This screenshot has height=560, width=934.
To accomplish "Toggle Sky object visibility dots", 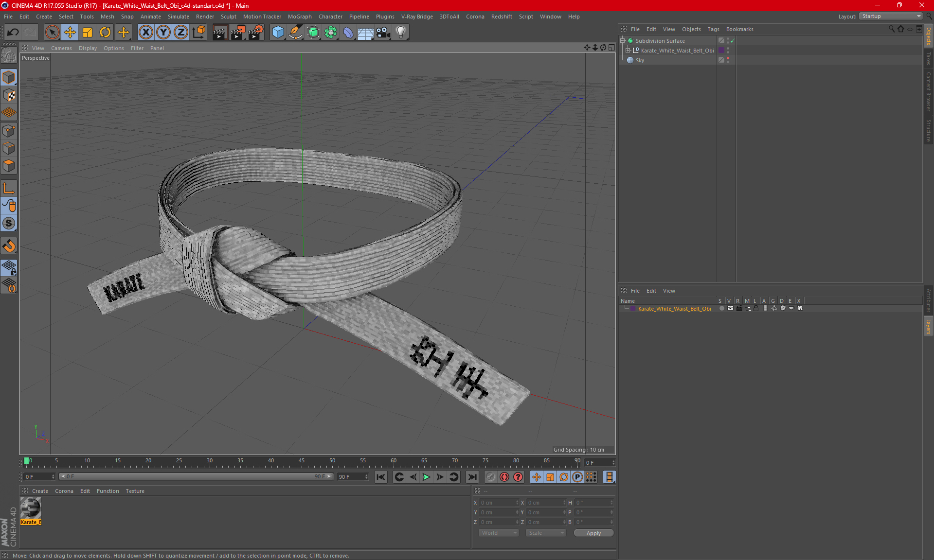I will click(x=728, y=60).
